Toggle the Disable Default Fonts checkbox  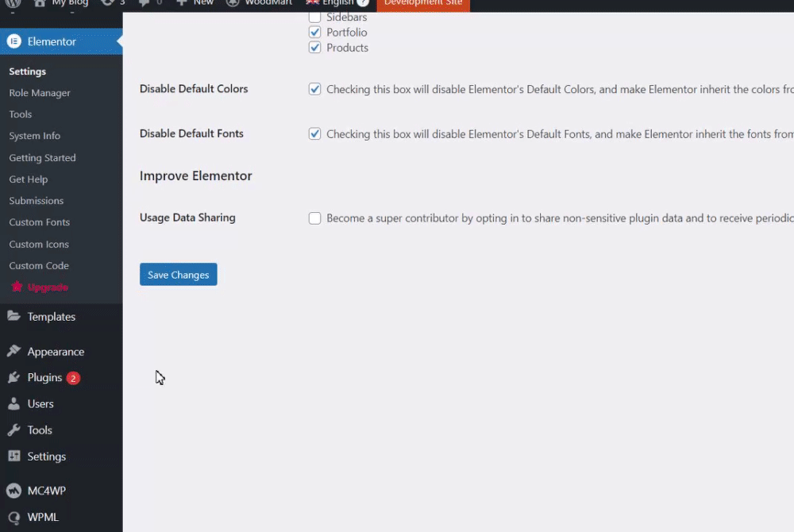click(314, 134)
